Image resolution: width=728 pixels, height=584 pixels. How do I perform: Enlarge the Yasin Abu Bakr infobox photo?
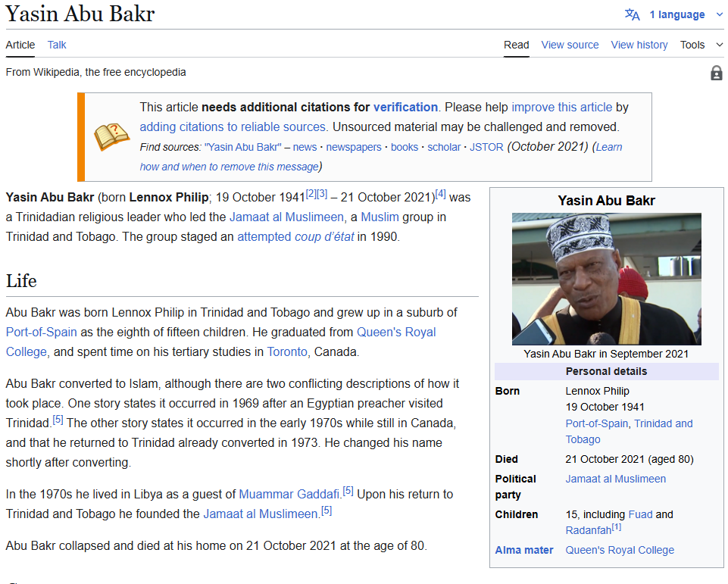[606, 279]
